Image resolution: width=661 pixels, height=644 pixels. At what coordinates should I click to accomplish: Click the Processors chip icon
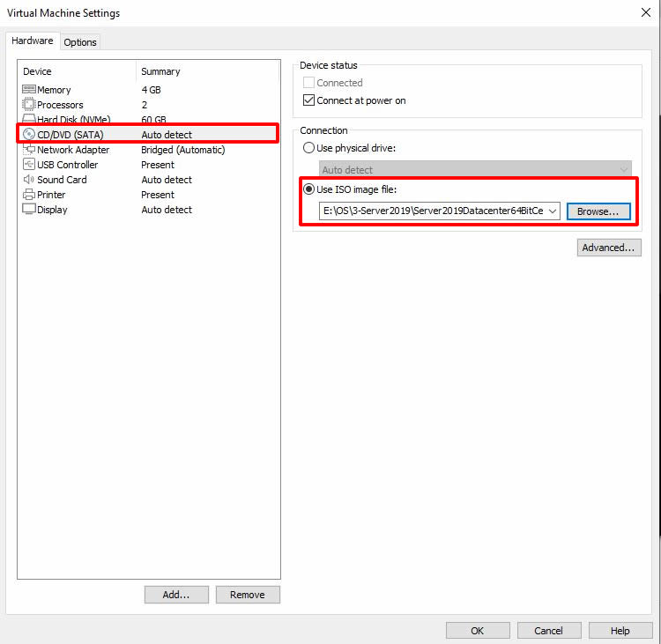tap(29, 104)
